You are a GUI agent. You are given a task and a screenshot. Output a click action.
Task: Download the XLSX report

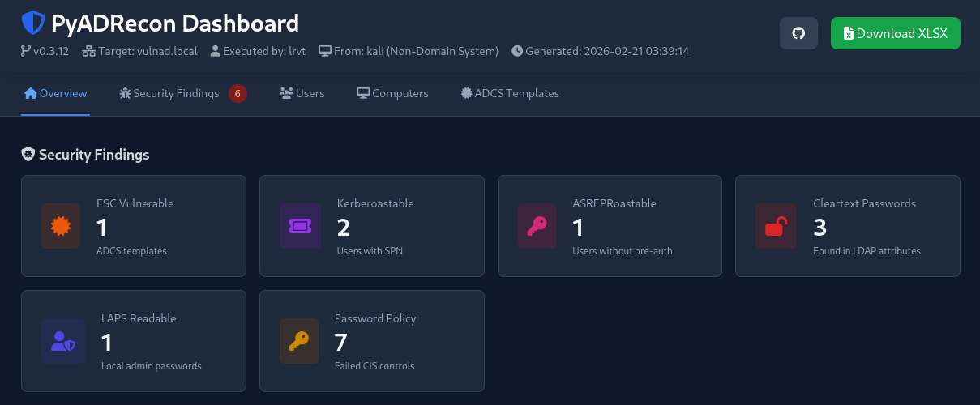(896, 33)
